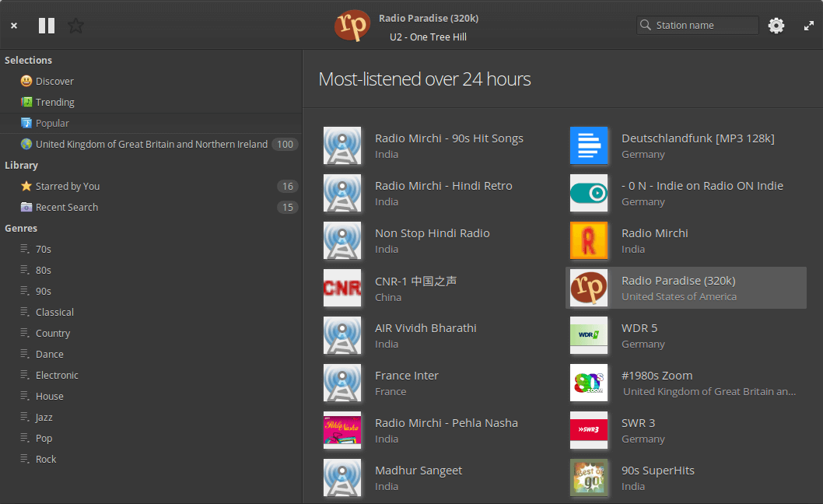Click the Trending chart icon

pyautogui.click(x=26, y=101)
